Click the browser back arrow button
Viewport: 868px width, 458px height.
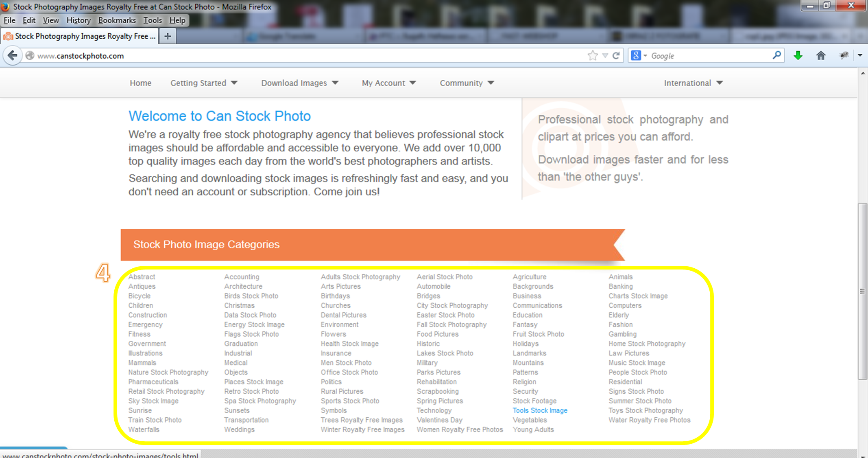click(12, 55)
